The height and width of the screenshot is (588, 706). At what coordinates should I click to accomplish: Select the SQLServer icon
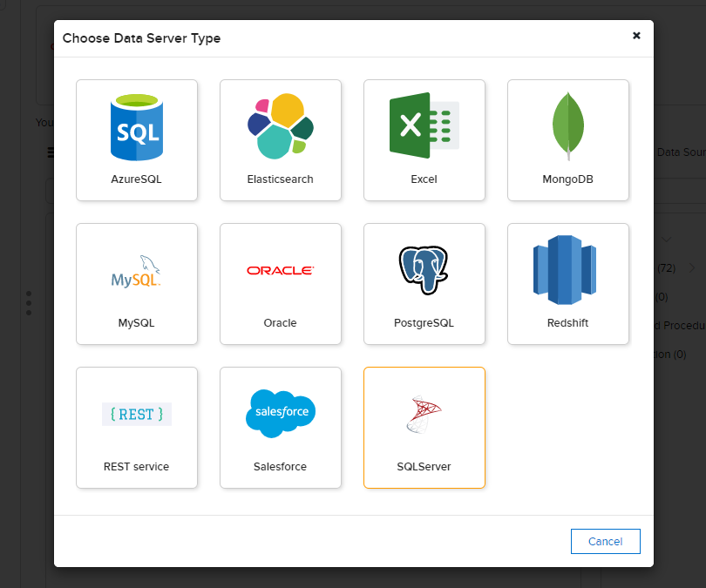pos(424,415)
